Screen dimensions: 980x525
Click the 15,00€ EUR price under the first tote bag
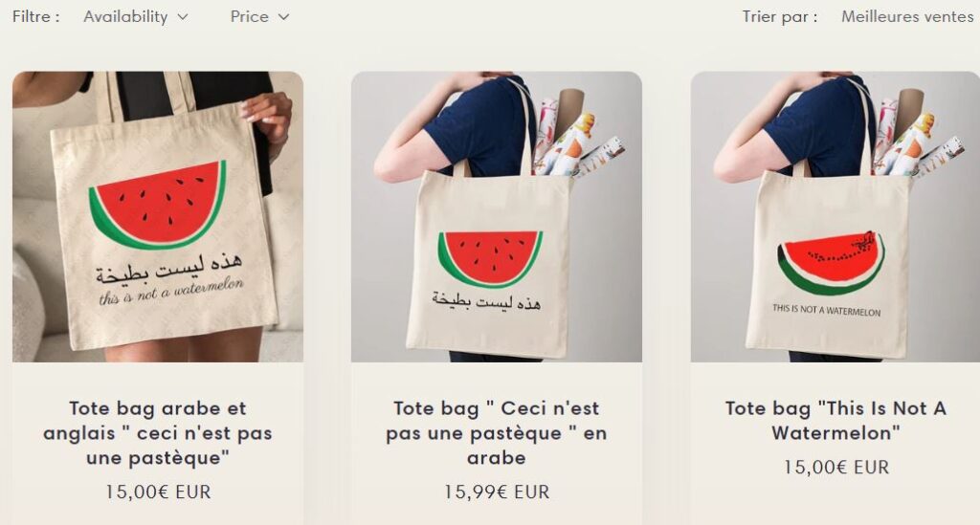point(158,492)
